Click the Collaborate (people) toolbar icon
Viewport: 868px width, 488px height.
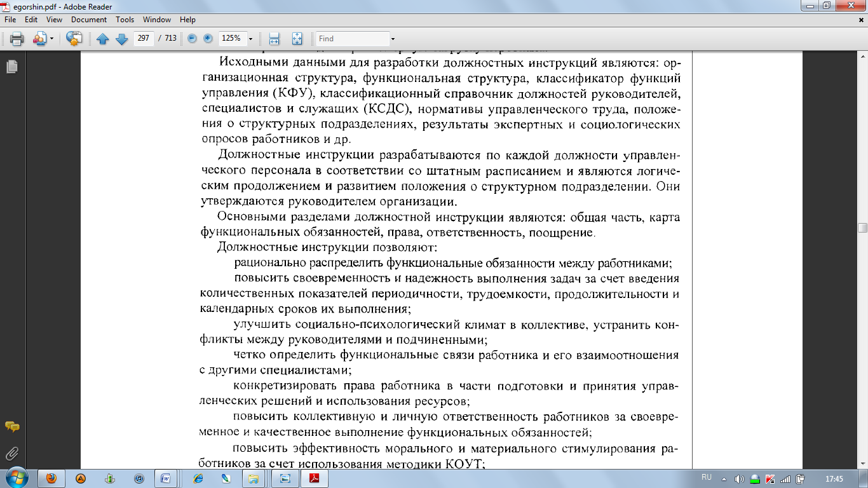click(x=39, y=39)
